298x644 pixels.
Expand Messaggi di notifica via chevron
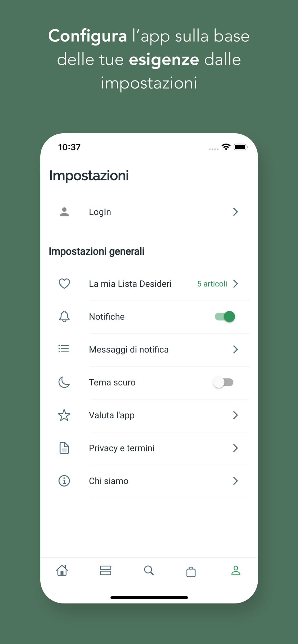[235, 349]
